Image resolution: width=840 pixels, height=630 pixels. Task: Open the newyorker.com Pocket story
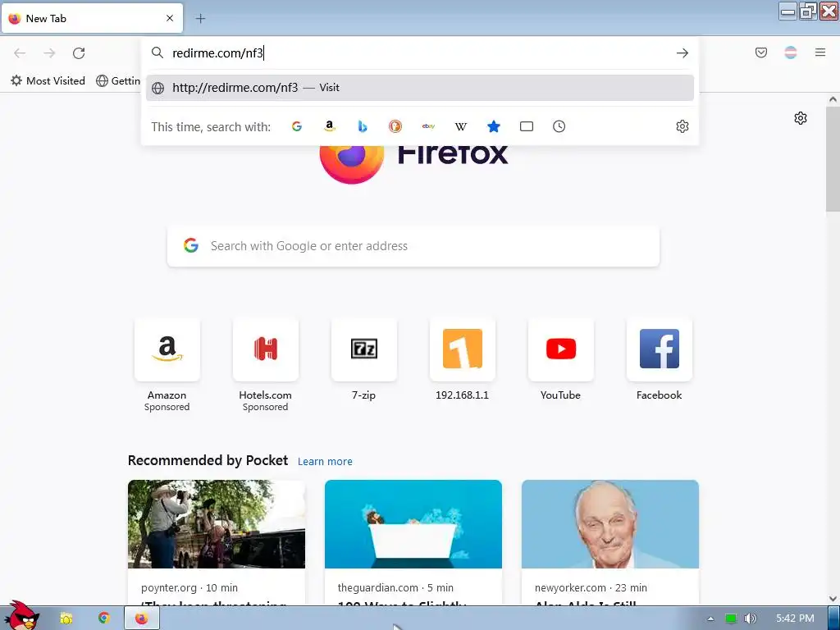point(610,543)
